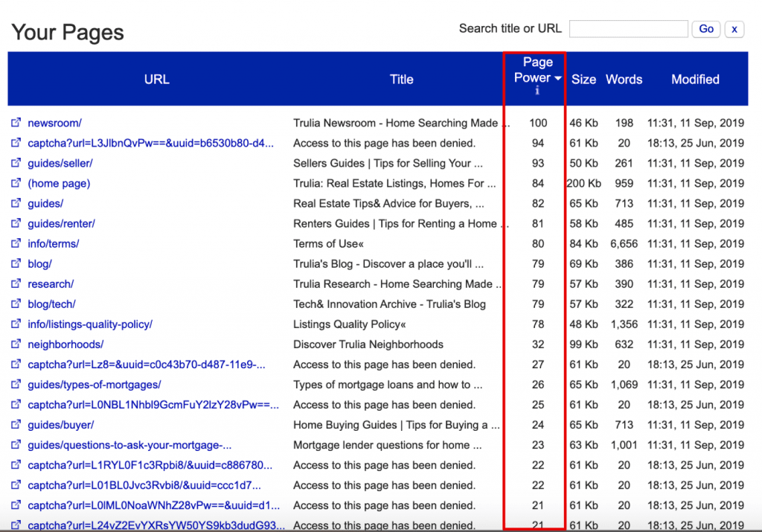Screen dimensions: 762x532
Task: Sort table by Size column header
Action: point(583,79)
